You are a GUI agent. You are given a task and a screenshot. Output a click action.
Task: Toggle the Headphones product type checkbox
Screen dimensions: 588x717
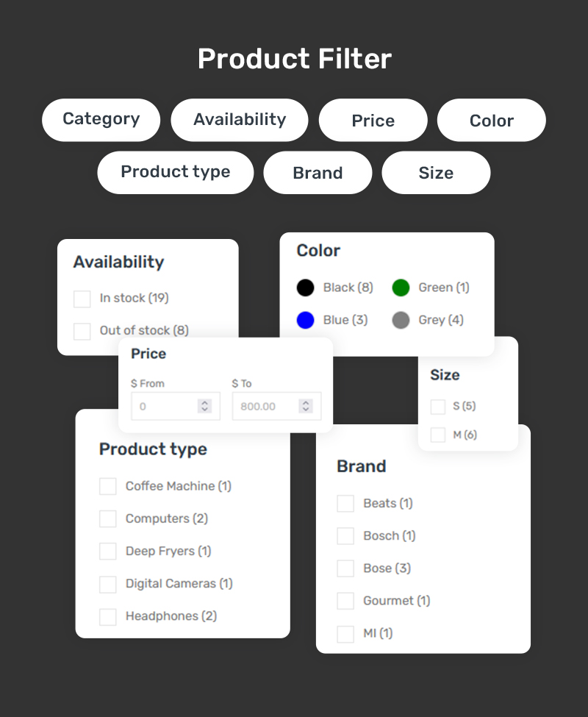click(108, 616)
